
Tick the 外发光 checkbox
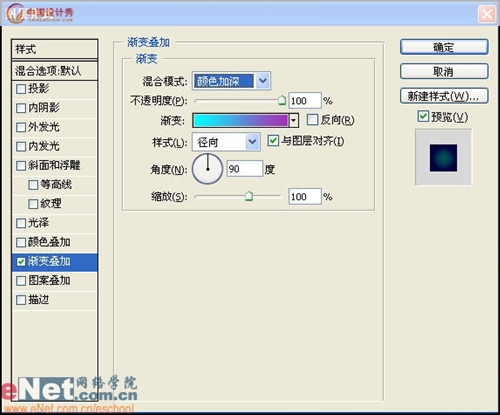(21, 127)
